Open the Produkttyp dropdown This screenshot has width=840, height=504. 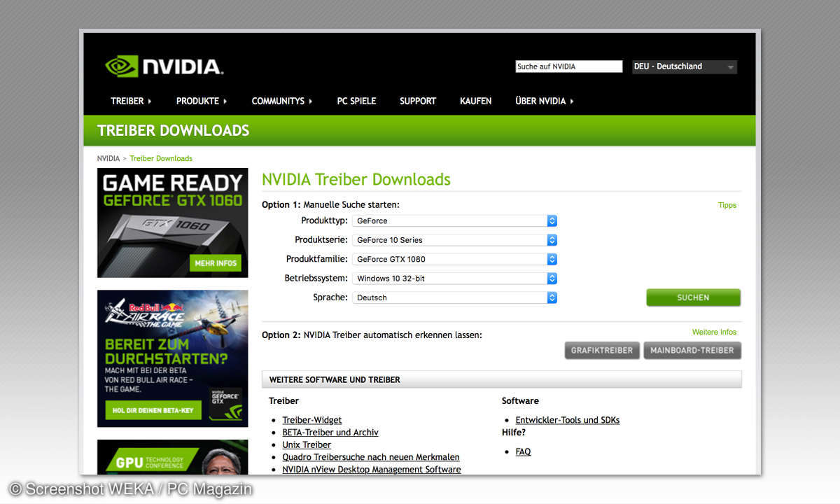point(455,220)
